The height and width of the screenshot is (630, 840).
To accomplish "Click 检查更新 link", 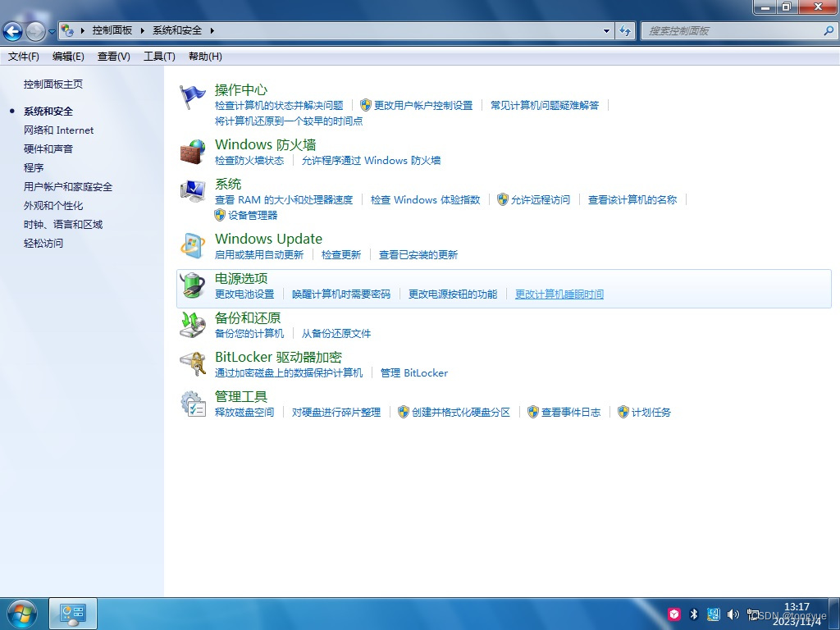I will (341, 254).
